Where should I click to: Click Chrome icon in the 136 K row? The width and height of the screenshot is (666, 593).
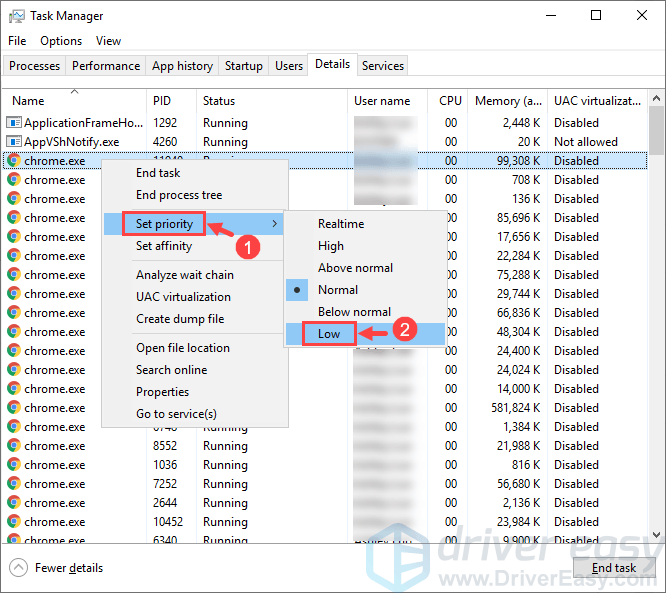[x=14, y=199]
